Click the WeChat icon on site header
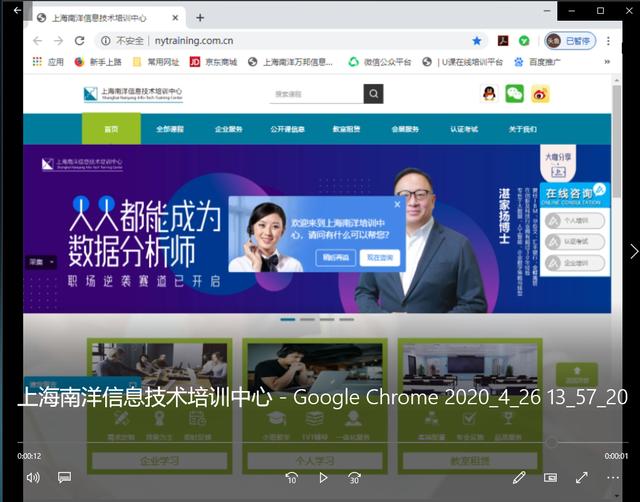 point(514,94)
